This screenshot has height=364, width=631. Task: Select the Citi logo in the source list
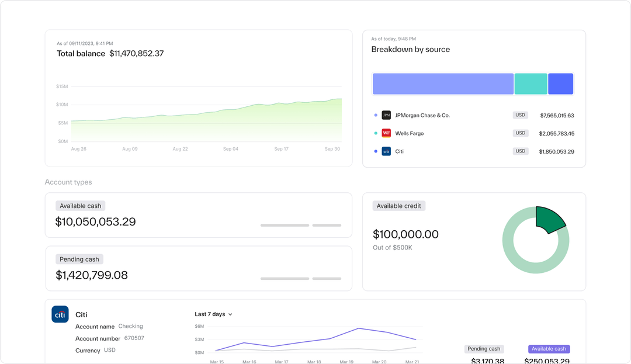tap(386, 151)
